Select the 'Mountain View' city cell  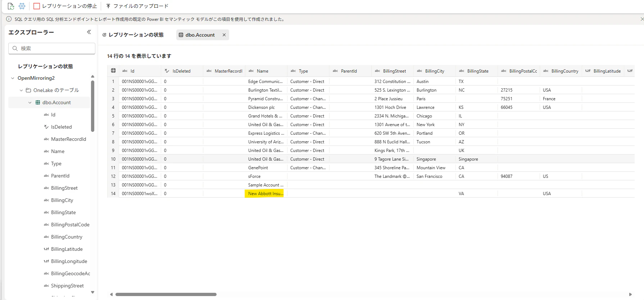click(x=435, y=168)
